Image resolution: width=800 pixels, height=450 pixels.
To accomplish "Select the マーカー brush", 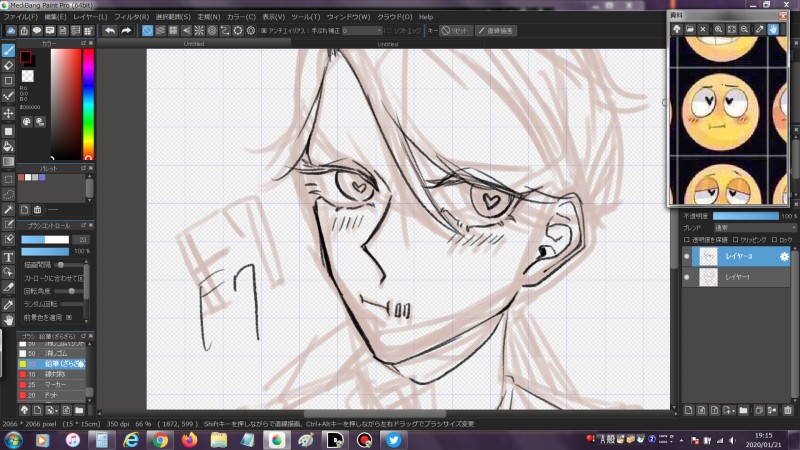I will [52, 385].
